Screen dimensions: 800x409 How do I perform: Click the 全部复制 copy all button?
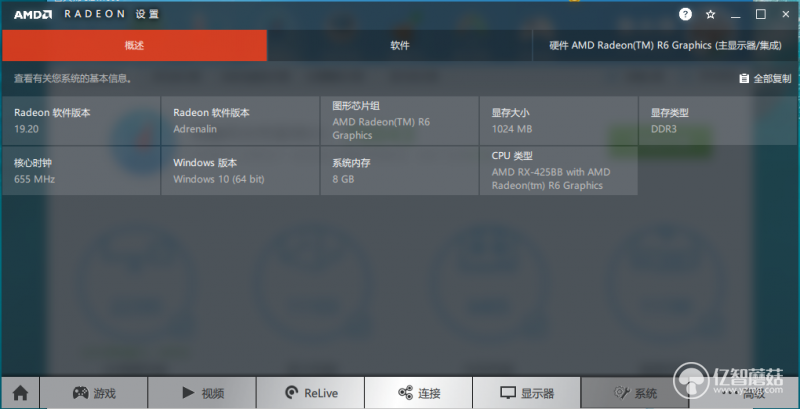pyautogui.click(x=765, y=79)
